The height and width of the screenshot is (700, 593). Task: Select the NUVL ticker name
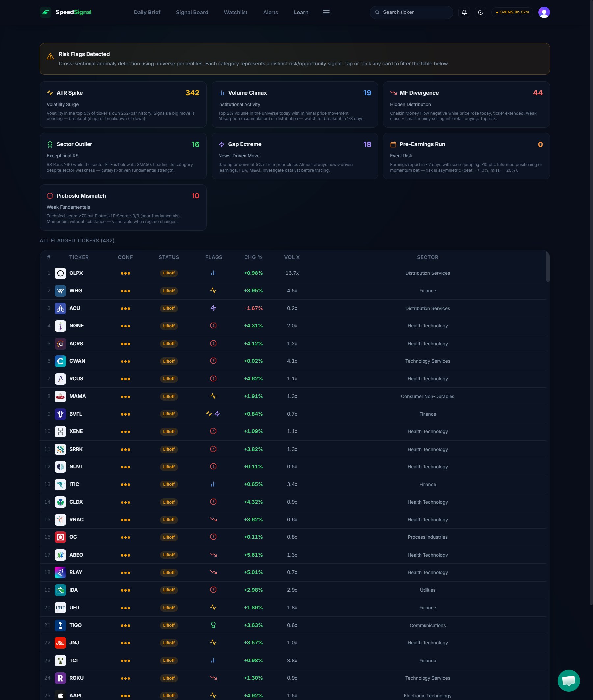point(76,466)
